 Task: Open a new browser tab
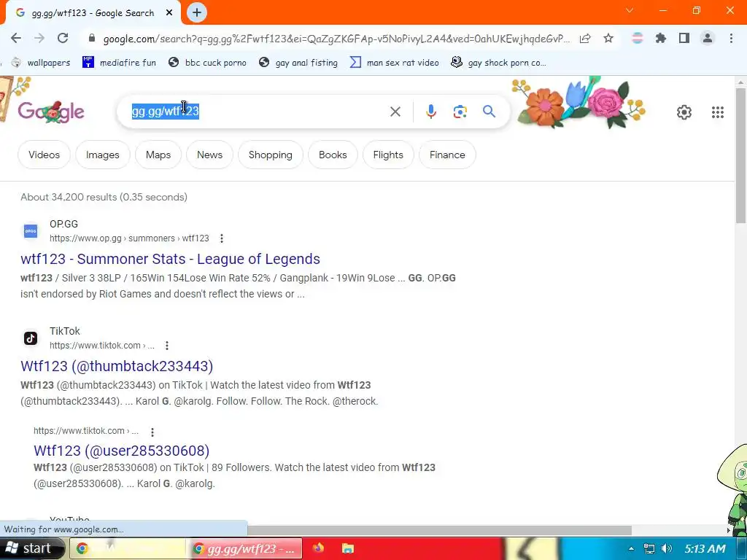tap(197, 13)
